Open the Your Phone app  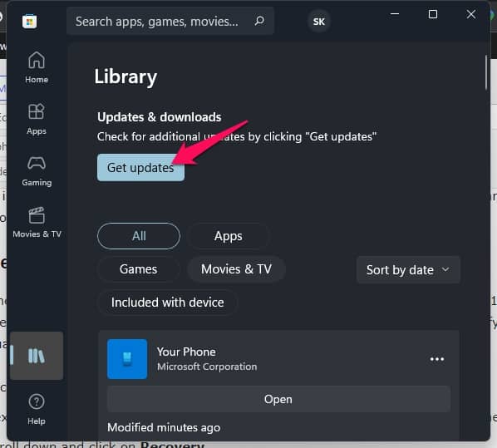click(278, 399)
